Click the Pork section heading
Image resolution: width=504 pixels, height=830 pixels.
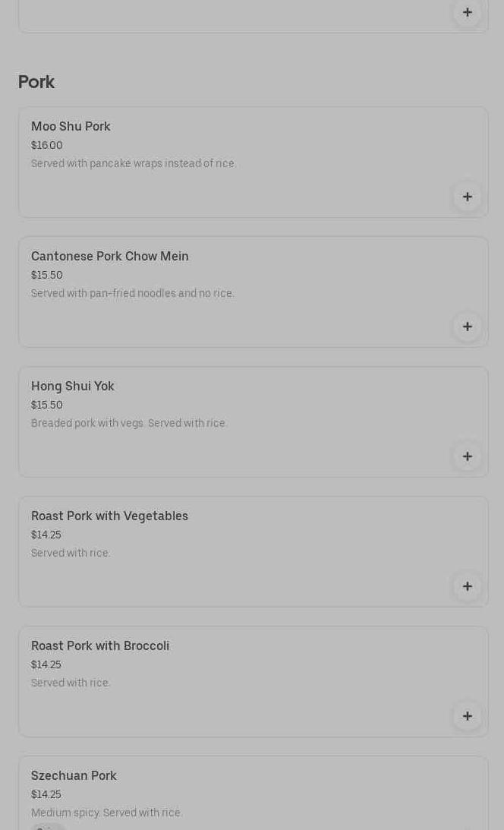click(x=36, y=82)
